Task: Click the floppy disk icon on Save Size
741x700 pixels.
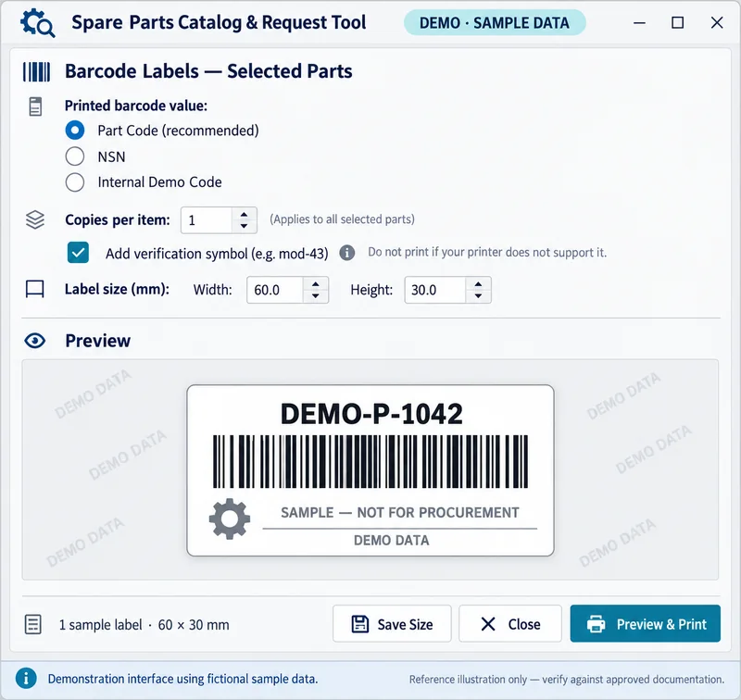Action: pos(360,624)
